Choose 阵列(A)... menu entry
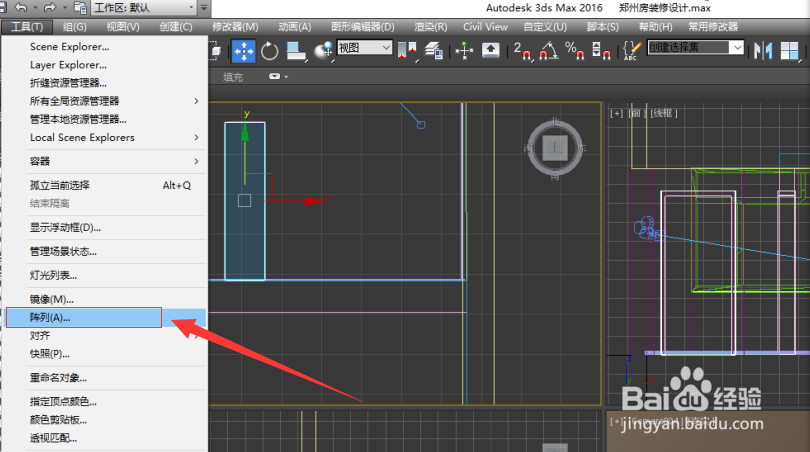 [x=103, y=317]
